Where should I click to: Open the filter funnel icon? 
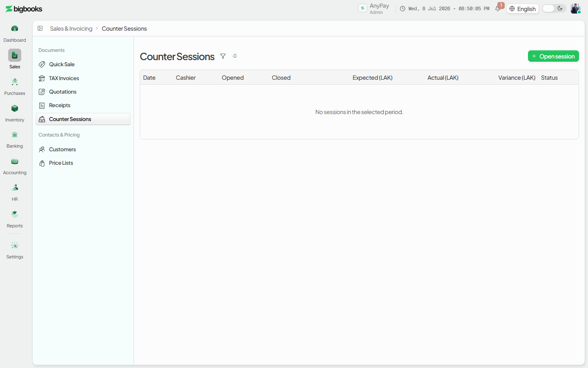[x=223, y=56]
